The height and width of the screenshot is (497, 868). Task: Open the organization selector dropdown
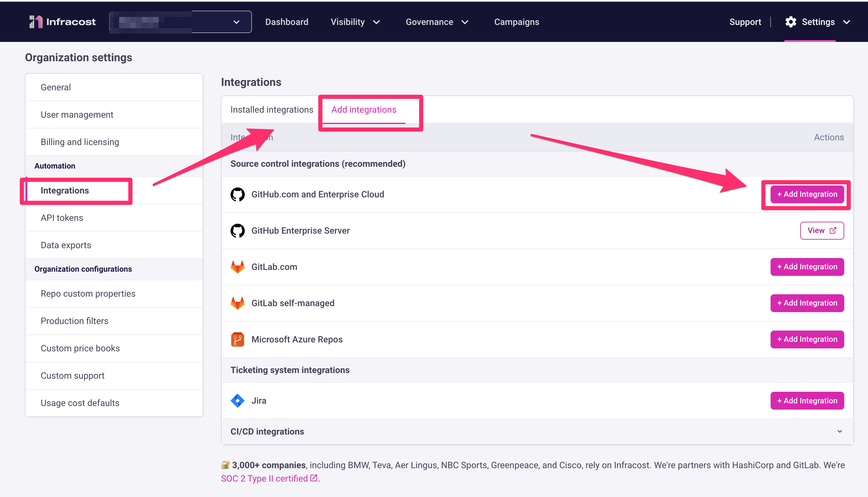click(180, 22)
